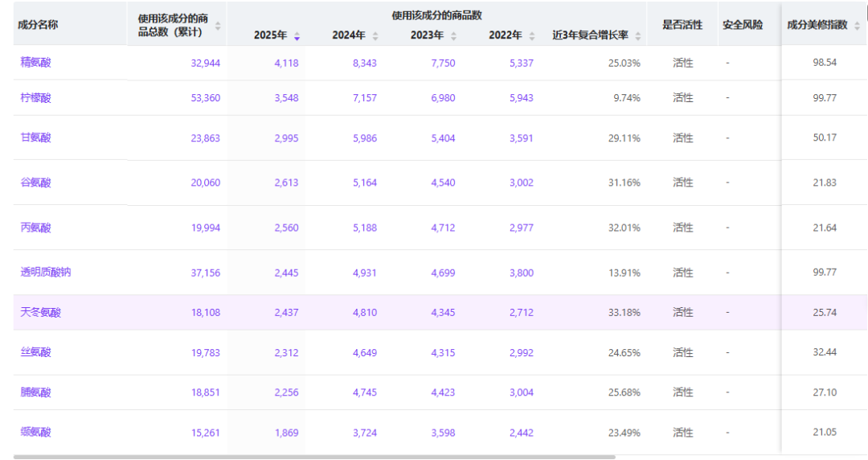Click 丙氨酸 2024 product count 5,188
This screenshot has height=460, width=868.
tap(365, 228)
